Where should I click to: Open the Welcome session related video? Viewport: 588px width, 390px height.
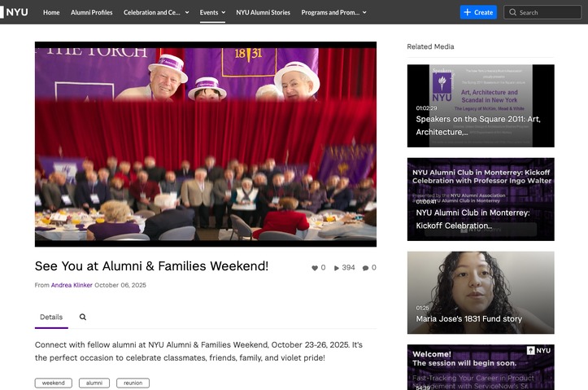481,367
